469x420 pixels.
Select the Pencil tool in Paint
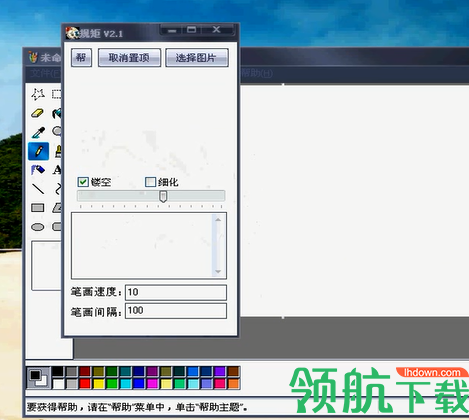pyautogui.click(x=38, y=151)
